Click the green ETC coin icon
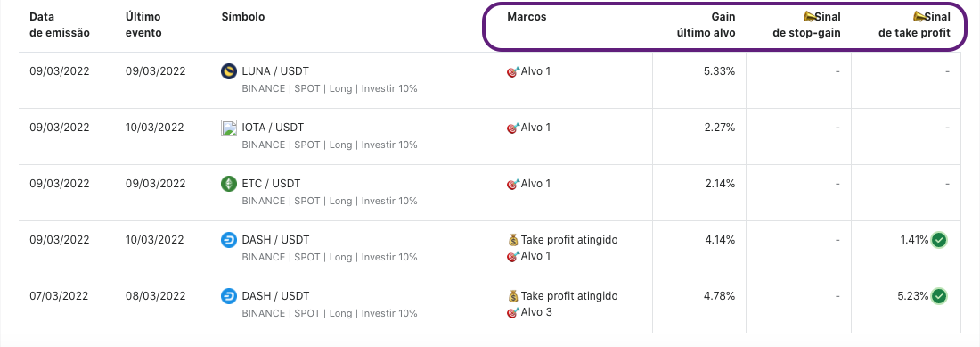980x347 pixels. 229,184
